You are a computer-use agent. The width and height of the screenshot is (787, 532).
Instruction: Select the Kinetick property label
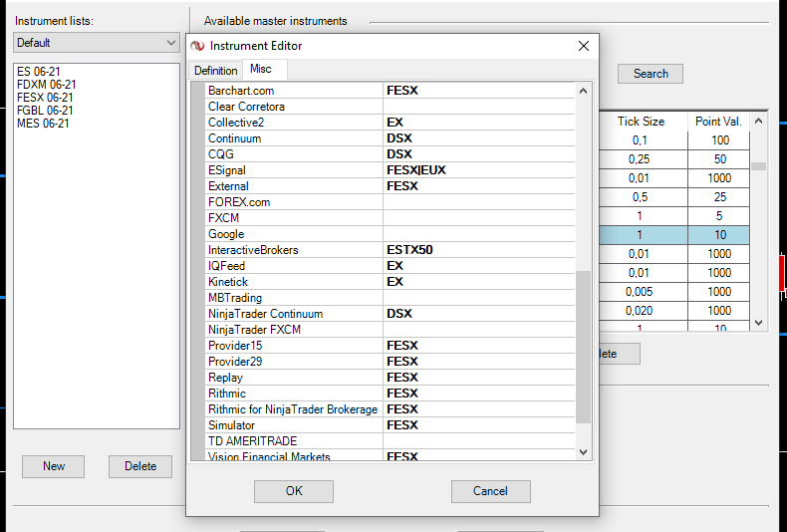pyautogui.click(x=228, y=282)
